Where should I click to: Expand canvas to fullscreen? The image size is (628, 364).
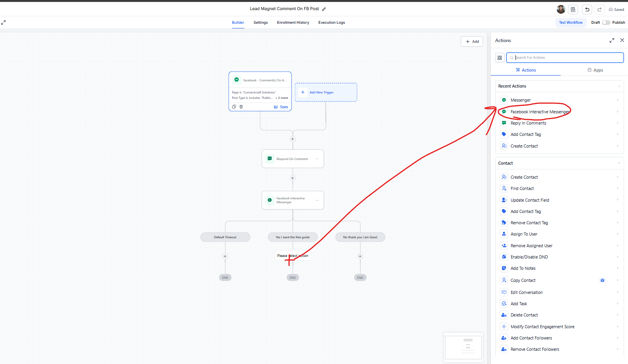coord(4,23)
